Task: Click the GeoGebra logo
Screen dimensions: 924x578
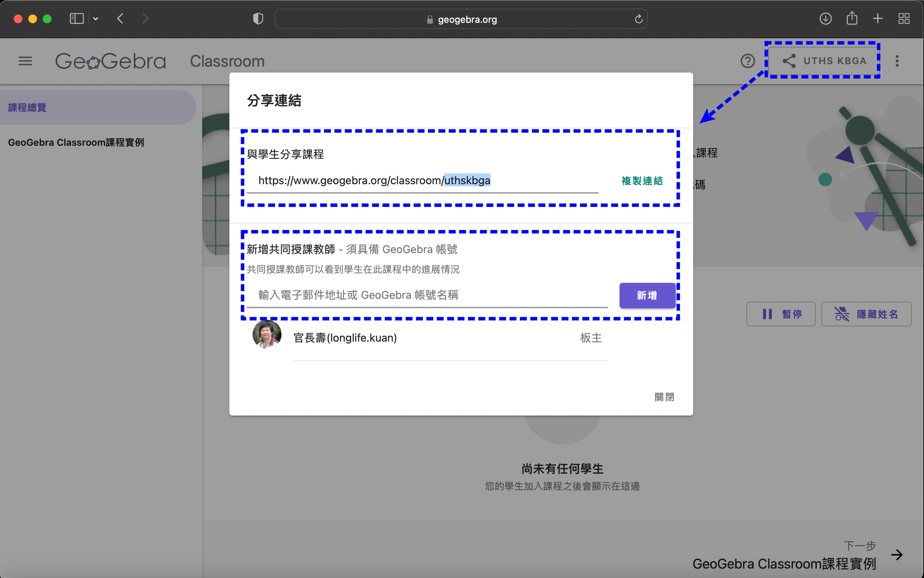Action: [111, 61]
